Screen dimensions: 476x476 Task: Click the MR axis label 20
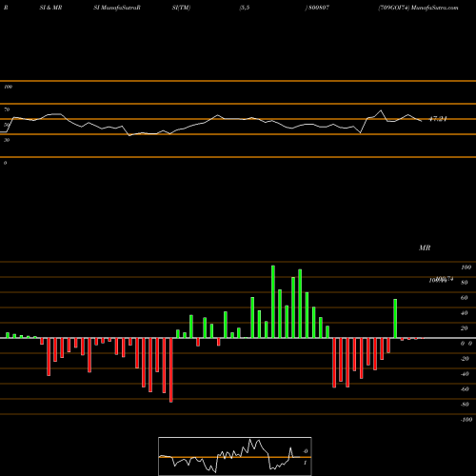coord(465,328)
